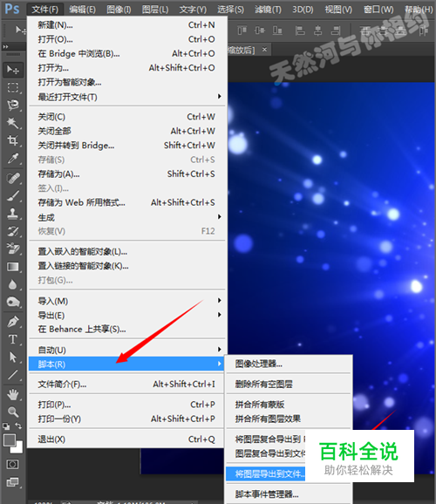Change the screen mode
This screenshot has height=504, width=436.
click(x=12, y=482)
